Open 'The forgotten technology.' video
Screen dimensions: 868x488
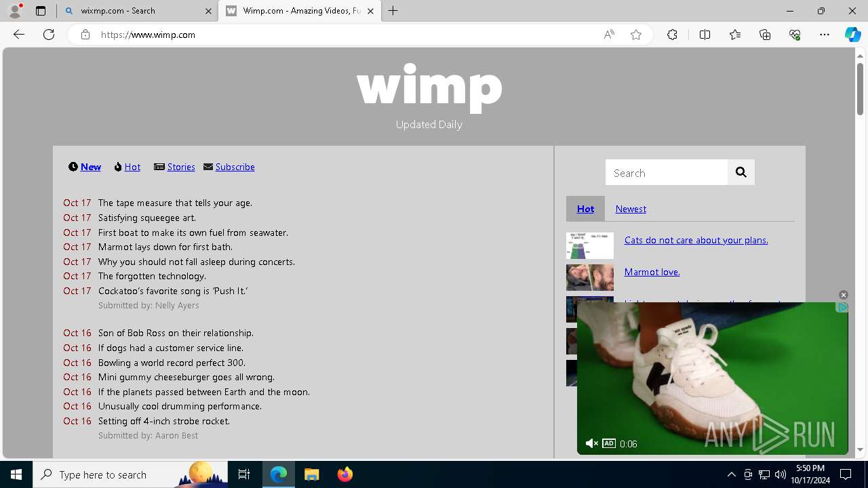(x=152, y=276)
